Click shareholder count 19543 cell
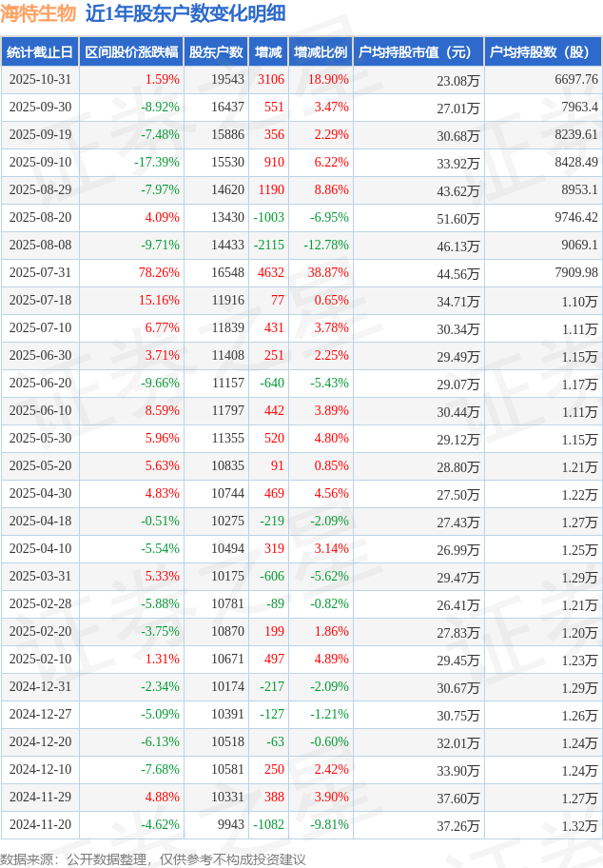Screen dimensions: 603x868 tap(227, 80)
